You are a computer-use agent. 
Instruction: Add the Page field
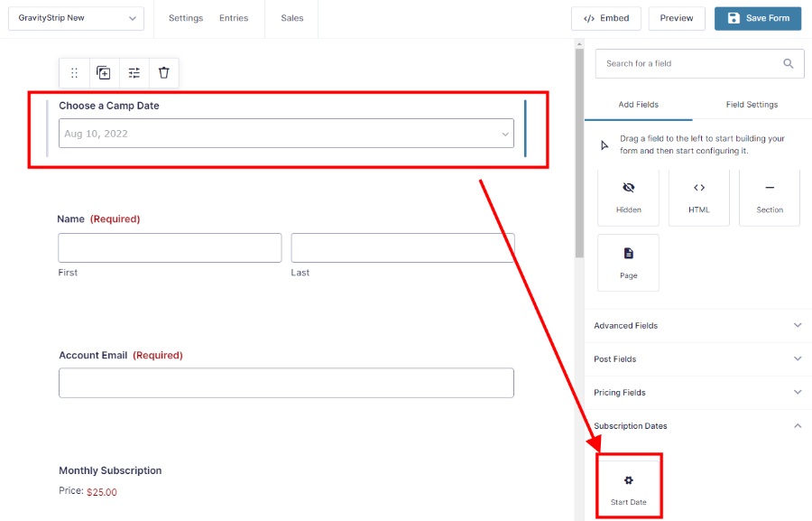click(628, 263)
